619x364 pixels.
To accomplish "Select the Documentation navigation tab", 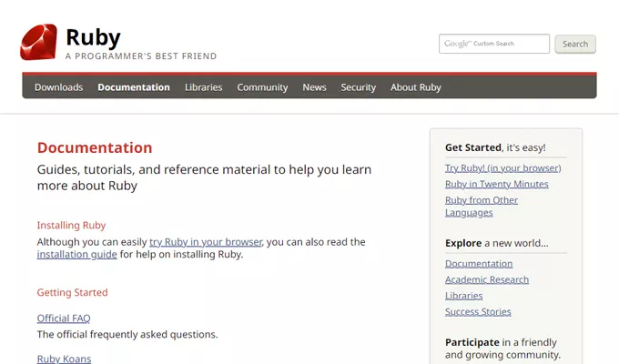I will click(134, 87).
